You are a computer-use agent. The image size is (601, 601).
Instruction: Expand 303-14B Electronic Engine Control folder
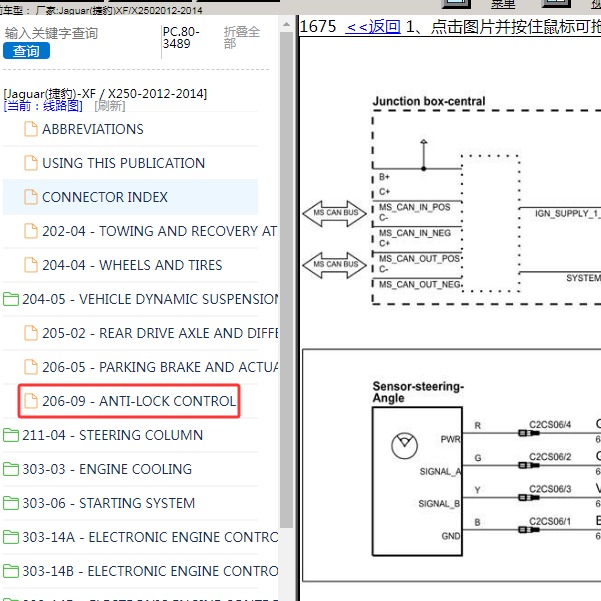tap(11, 571)
